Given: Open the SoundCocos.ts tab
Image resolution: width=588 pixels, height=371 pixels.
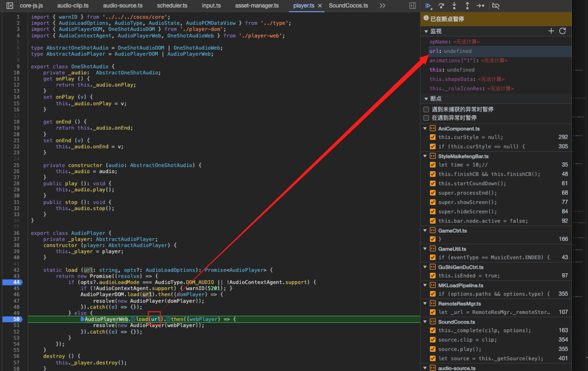Looking at the screenshot, I should tap(348, 6).
